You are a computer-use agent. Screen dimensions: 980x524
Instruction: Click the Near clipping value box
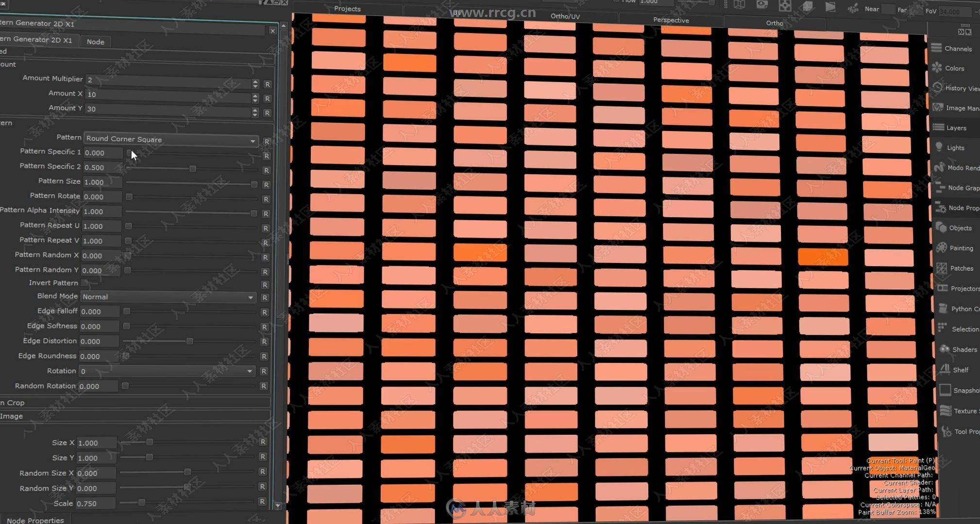click(x=888, y=9)
